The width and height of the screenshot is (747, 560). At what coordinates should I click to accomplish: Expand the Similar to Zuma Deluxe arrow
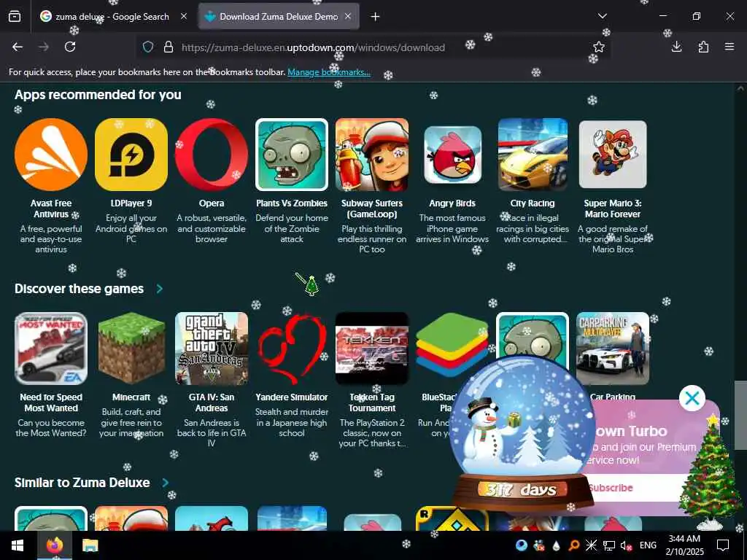[166, 483]
